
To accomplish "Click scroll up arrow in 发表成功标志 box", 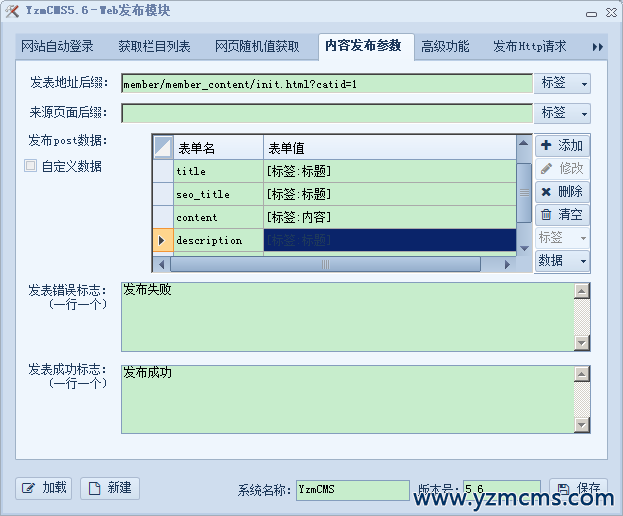I will click(582, 374).
